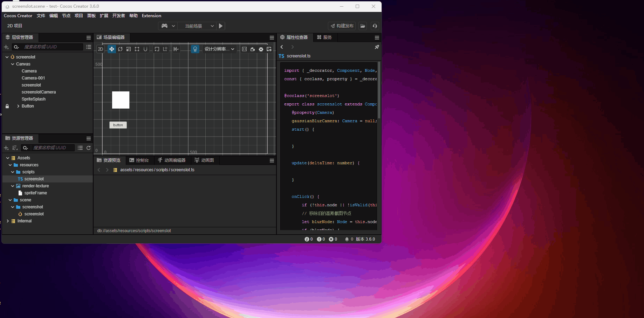Select the Scale gizmo tool
644x318 pixels.
pos(129,49)
